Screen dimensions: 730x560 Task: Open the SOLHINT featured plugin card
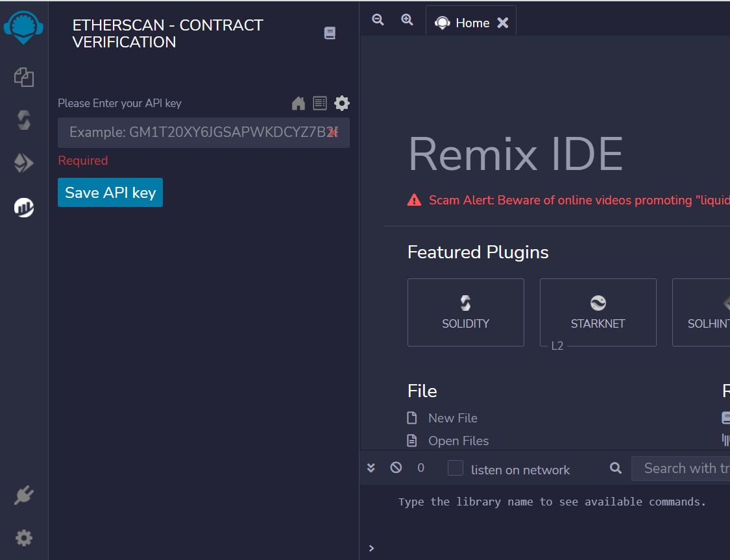[701, 312]
